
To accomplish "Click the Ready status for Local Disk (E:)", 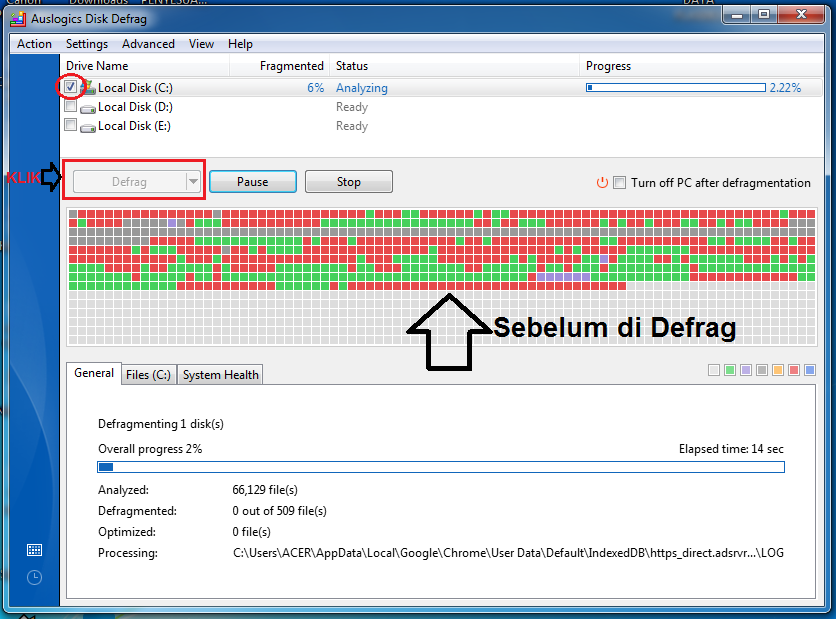I will point(352,126).
